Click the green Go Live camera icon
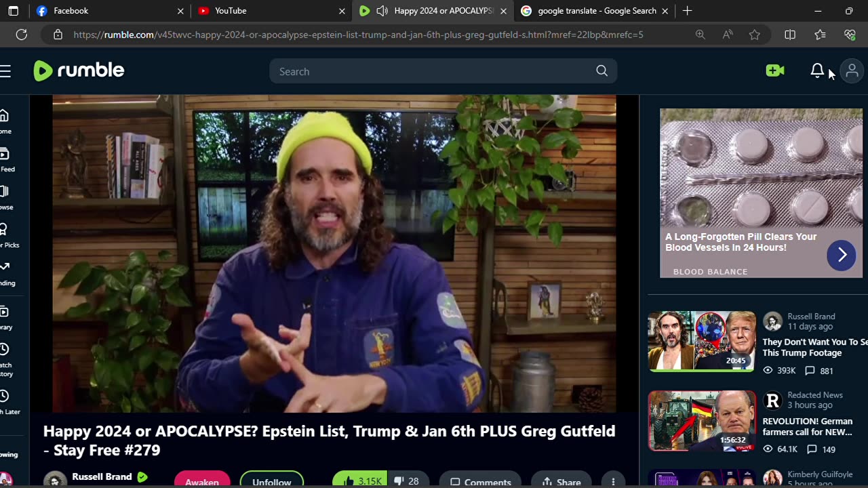The width and height of the screenshot is (868, 488). (775, 70)
